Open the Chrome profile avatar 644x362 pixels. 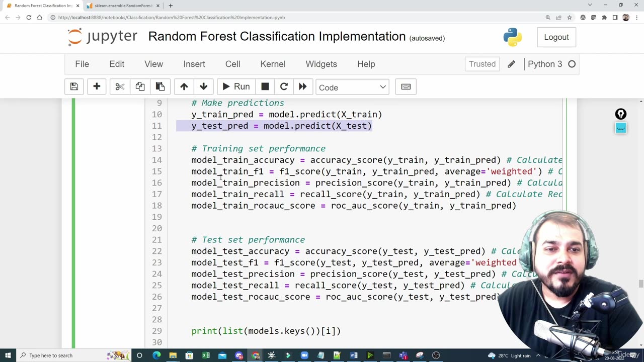625,18
